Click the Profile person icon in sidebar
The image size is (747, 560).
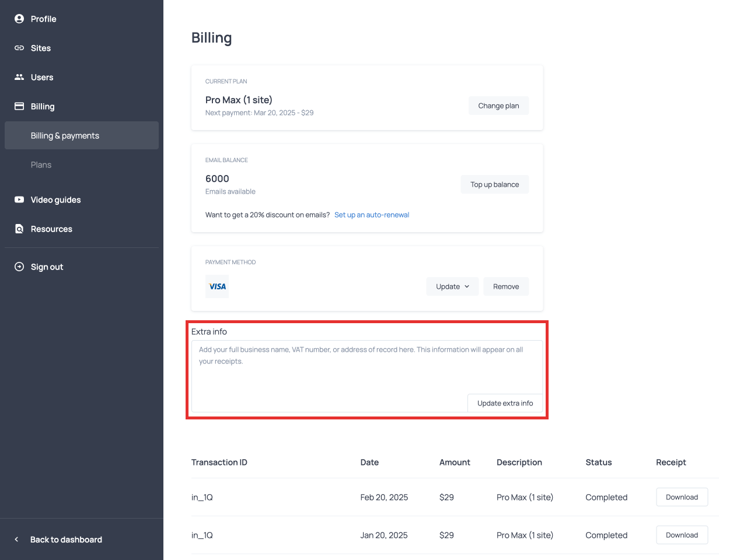[19, 19]
